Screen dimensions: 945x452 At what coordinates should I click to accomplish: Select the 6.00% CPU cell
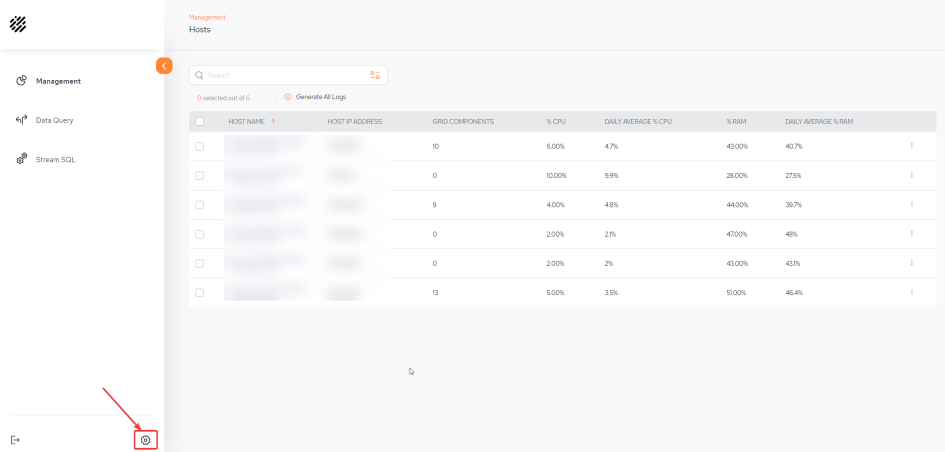click(556, 146)
